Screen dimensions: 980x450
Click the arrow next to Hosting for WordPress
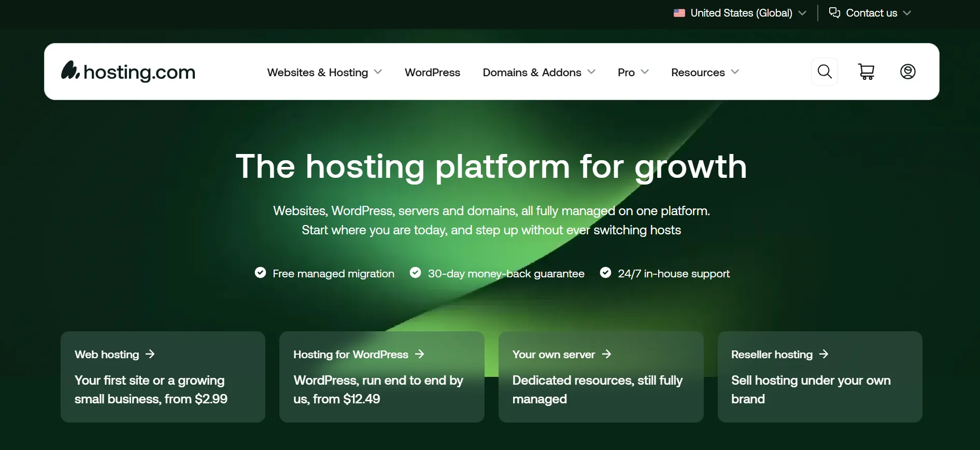(x=420, y=354)
